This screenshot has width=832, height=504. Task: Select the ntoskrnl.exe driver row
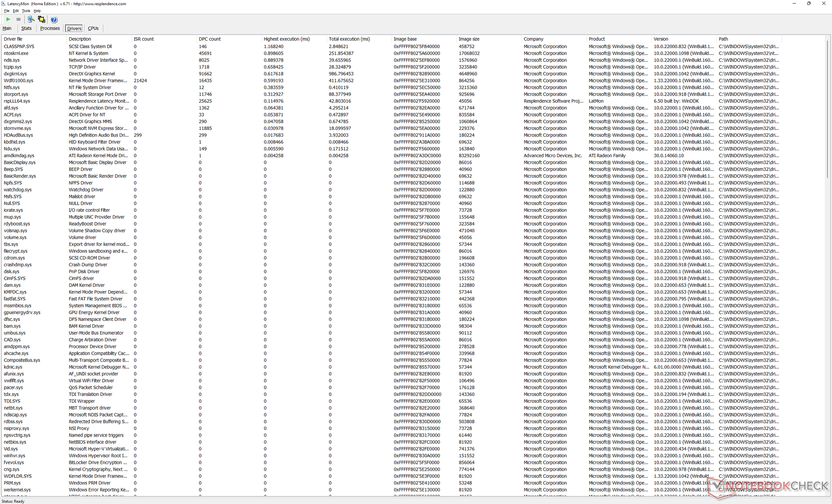click(x=16, y=53)
